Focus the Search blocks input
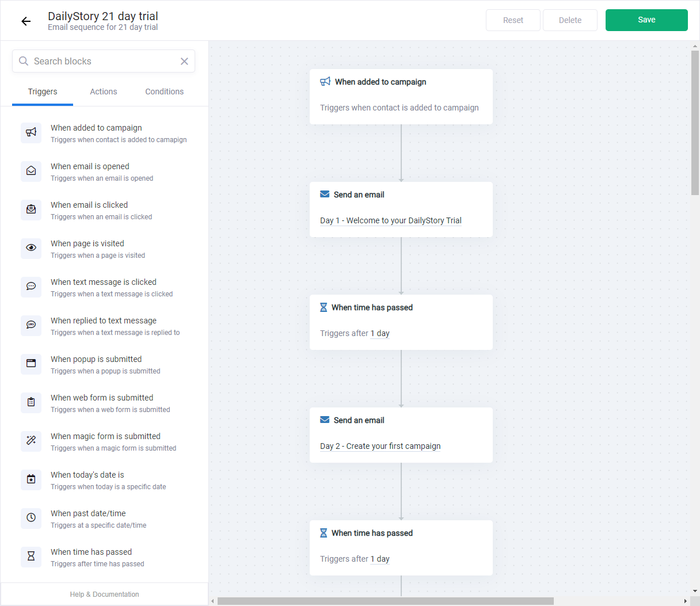This screenshot has height=606, width=700. pyautogui.click(x=104, y=61)
